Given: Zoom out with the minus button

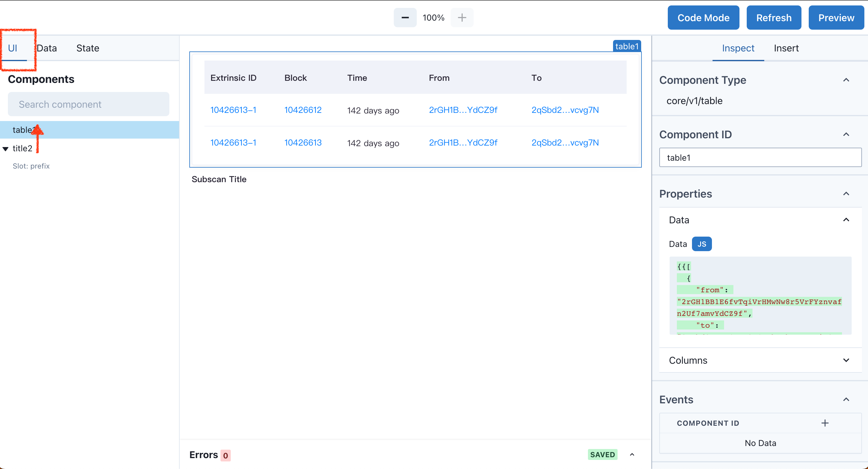Looking at the screenshot, I should click(x=405, y=18).
